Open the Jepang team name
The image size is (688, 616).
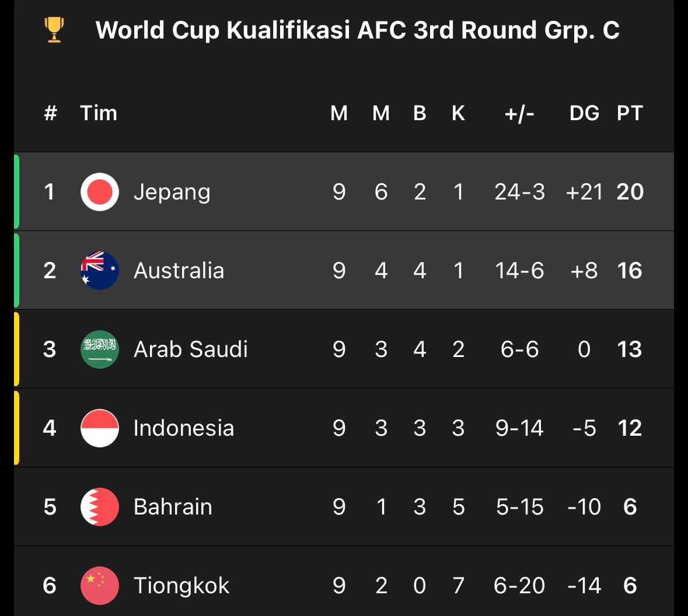click(x=172, y=192)
